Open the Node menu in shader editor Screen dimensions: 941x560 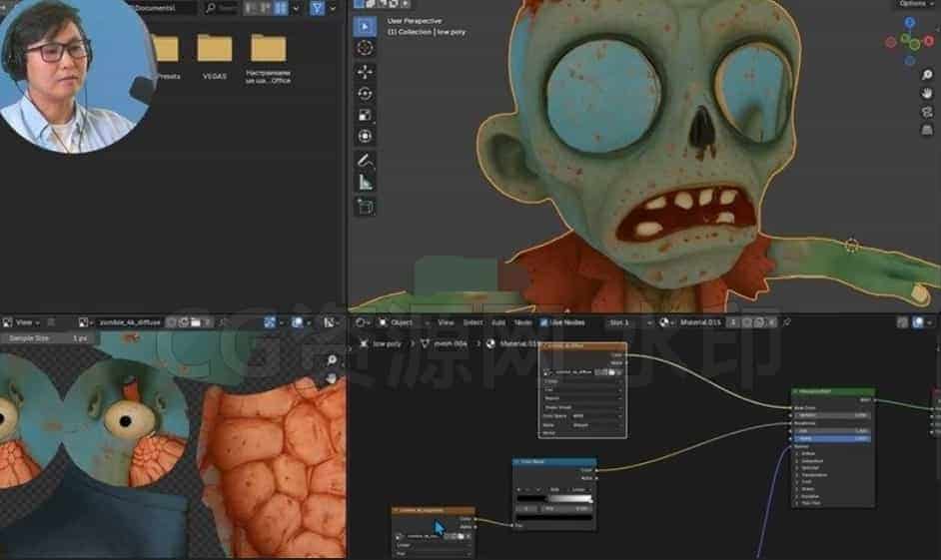pos(522,322)
